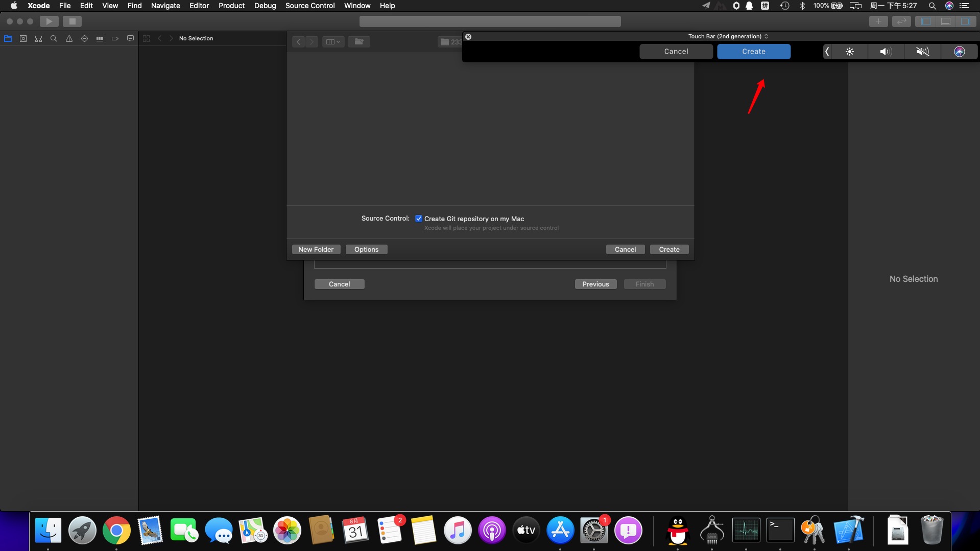This screenshot has height=551, width=980.
Task: Open Activity Monitor from the Dock
Action: pos(746,531)
